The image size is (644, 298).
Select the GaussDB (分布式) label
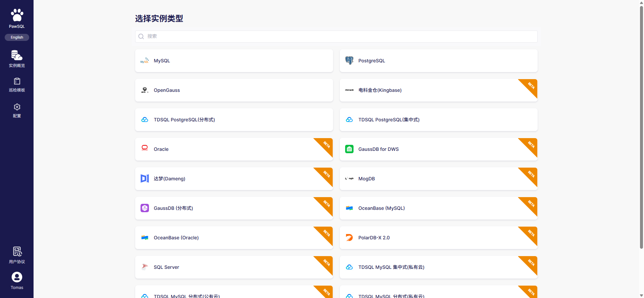click(173, 208)
